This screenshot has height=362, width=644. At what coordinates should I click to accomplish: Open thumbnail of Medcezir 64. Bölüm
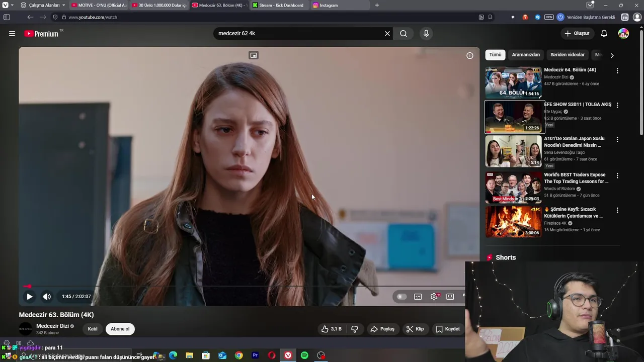tap(513, 82)
